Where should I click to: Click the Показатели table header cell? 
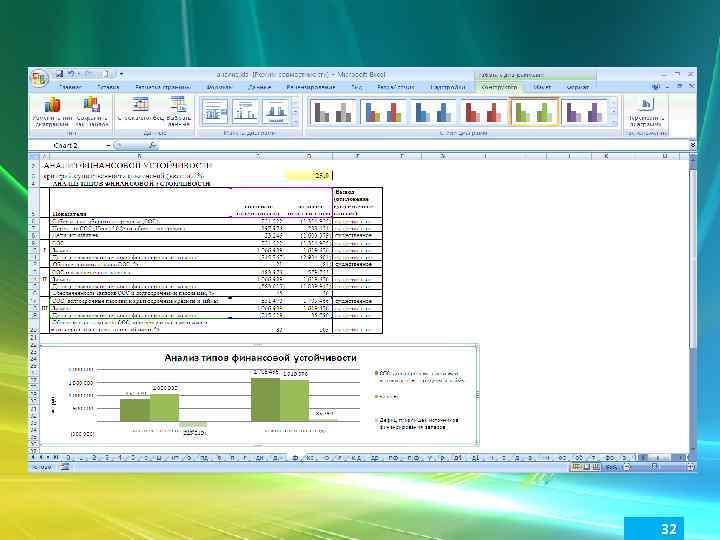[140, 202]
